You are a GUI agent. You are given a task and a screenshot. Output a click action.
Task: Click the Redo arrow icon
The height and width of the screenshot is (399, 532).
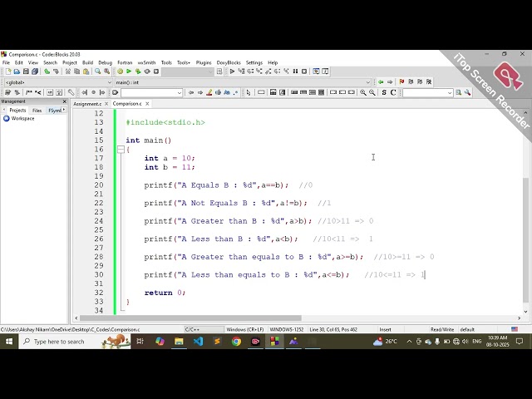(x=56, y=71)
